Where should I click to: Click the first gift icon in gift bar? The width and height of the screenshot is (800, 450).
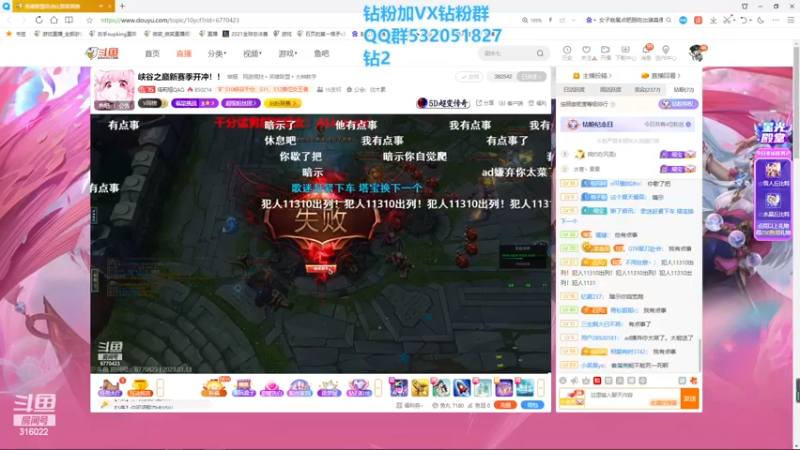coord(398,388)
